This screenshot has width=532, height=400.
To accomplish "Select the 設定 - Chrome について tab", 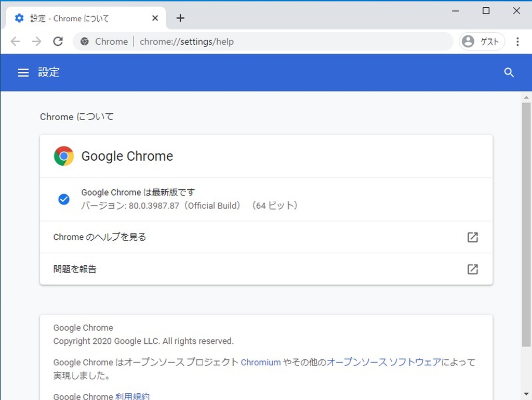I will click(x=78, y=18).
